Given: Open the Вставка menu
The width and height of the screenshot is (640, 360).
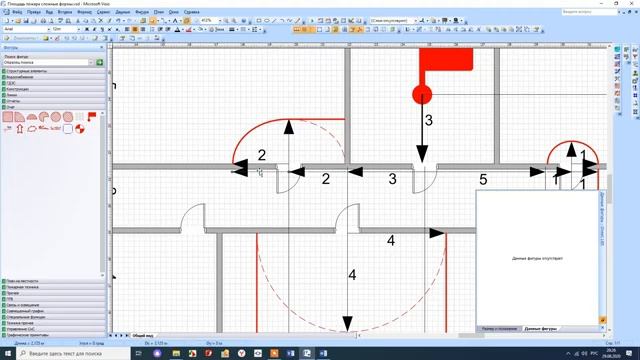Looking at the screenshot, I should click(x=65, y=12).
